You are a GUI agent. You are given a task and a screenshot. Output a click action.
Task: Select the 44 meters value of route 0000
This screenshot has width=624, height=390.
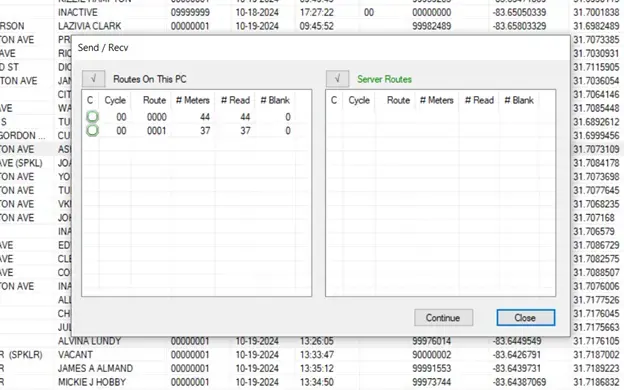pyautogui.click(x=205, y=117)
